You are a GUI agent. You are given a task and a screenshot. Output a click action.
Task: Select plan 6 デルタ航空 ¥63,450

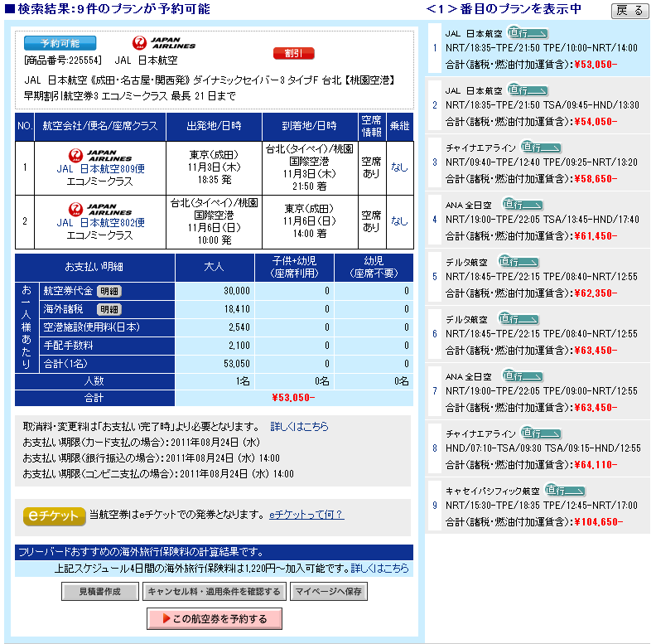[538, 335]
